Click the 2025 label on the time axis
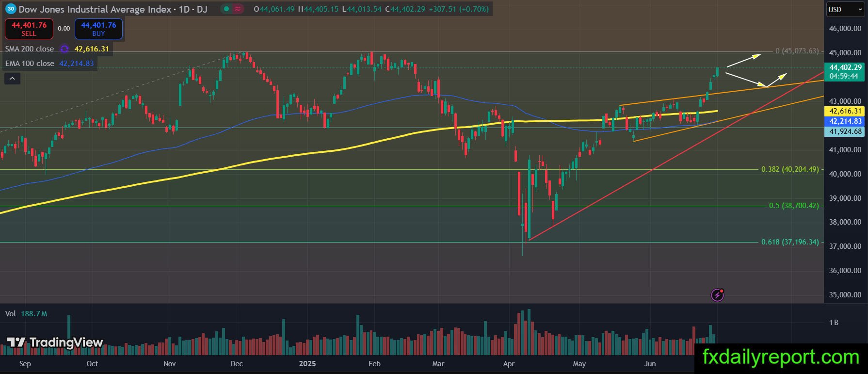Screen dimensions: 868x374 pyautogui.click(x=307, y=364)
